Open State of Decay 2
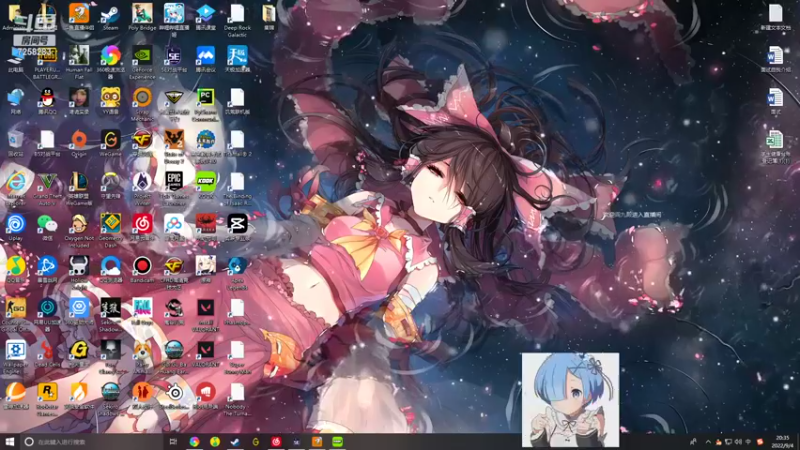This screenshot has width=800, height=450. tap(173, 146)
